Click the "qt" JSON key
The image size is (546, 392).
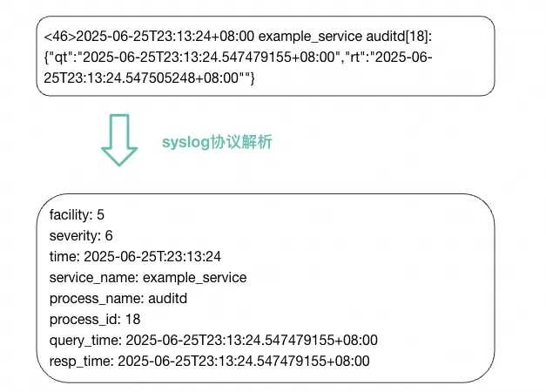pyautogui.click(x=61, y=57)
